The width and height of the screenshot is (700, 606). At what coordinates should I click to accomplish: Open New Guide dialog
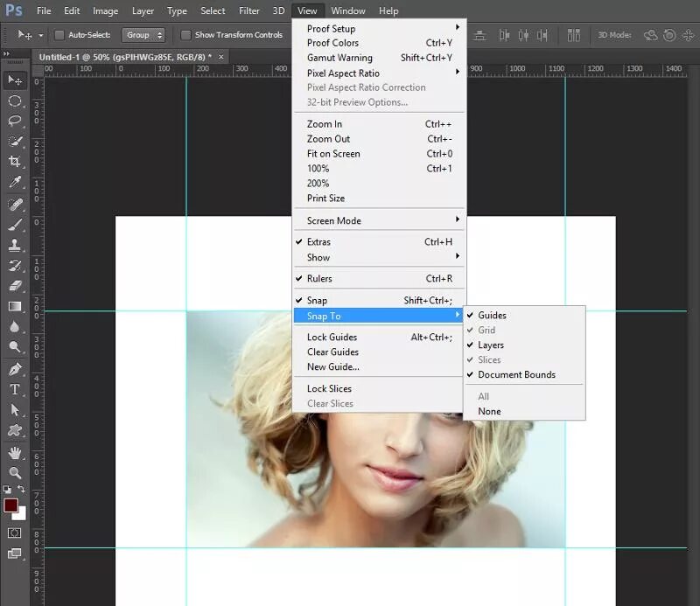point(380,366)
